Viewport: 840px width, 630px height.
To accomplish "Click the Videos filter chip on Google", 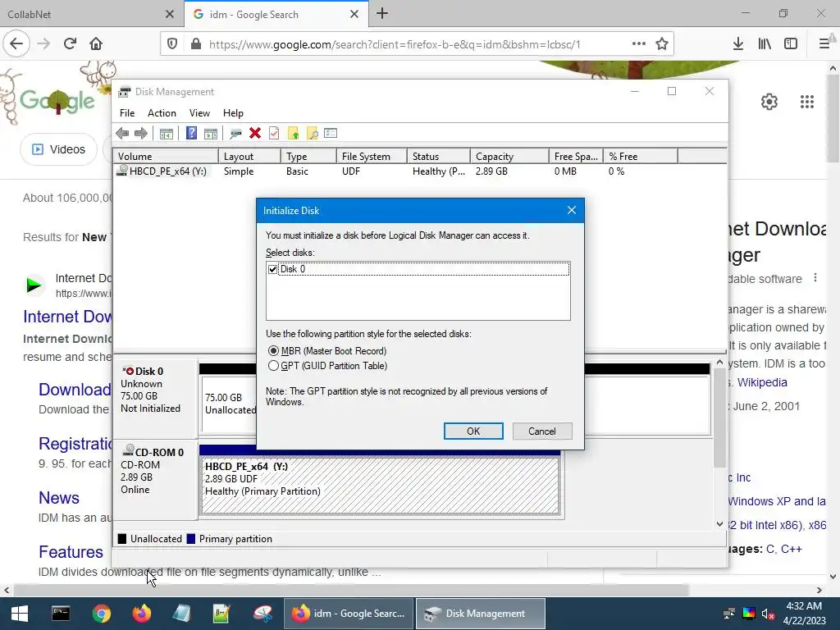I will (58, 149).
